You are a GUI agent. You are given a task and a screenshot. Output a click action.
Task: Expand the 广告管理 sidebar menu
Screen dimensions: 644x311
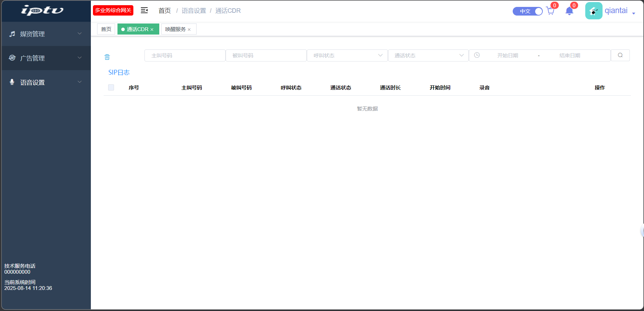point(46,58)
